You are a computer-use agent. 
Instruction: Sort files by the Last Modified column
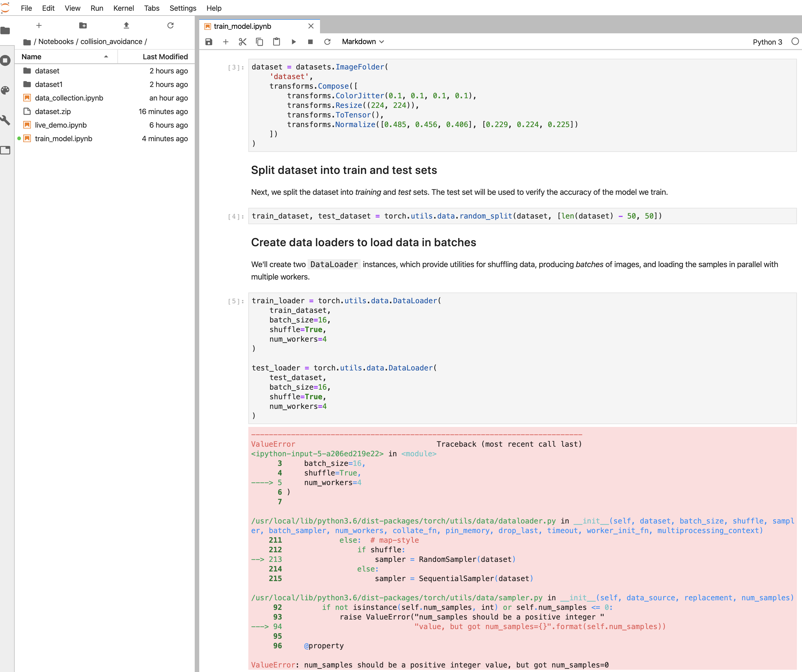[x=165, y=56]
